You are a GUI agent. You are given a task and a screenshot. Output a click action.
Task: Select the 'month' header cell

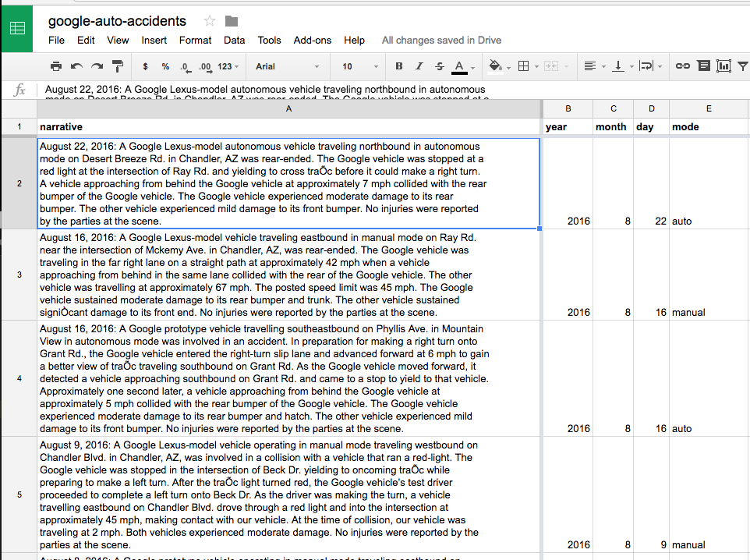point(614,127)
